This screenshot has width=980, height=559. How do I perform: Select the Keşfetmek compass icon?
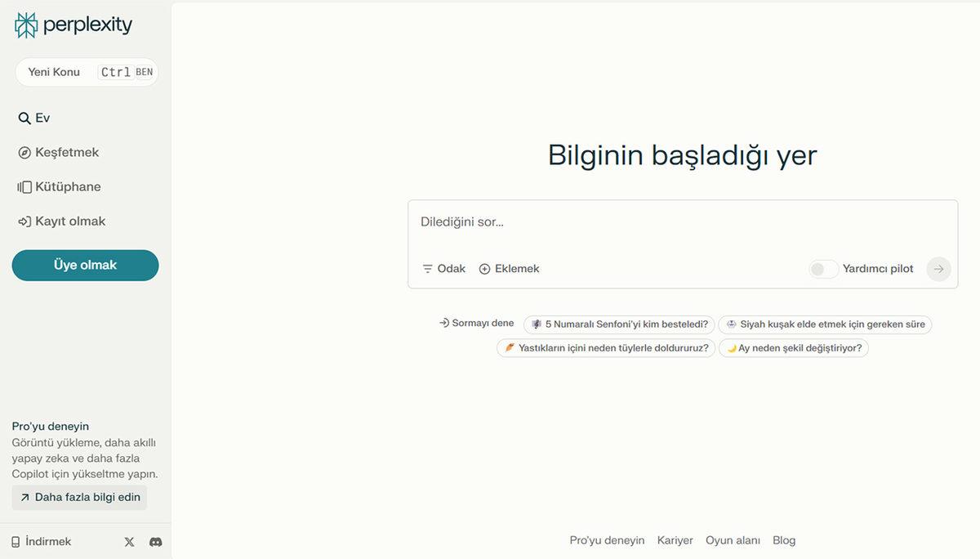pos(24,152)
